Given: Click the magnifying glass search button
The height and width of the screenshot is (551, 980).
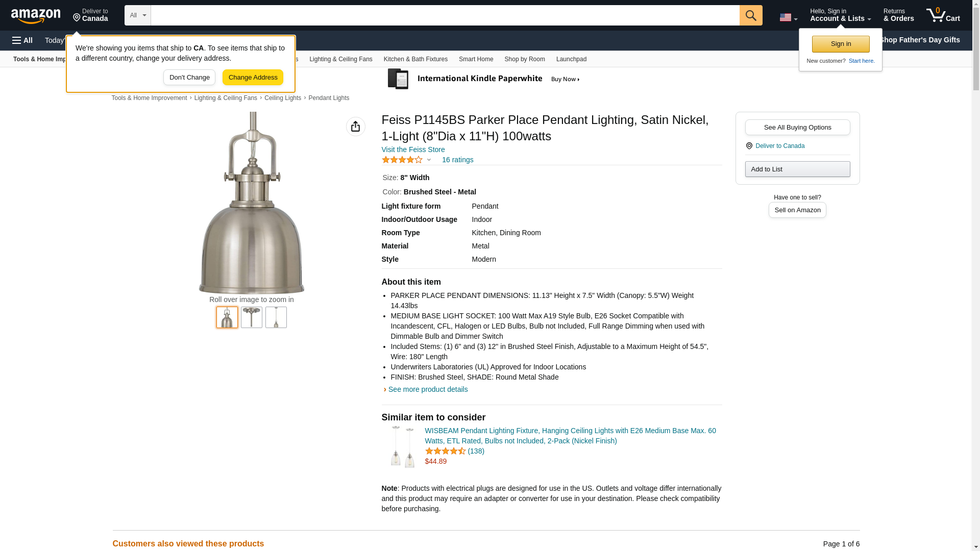Looking at the screenshot, I should tap(750, 15).
